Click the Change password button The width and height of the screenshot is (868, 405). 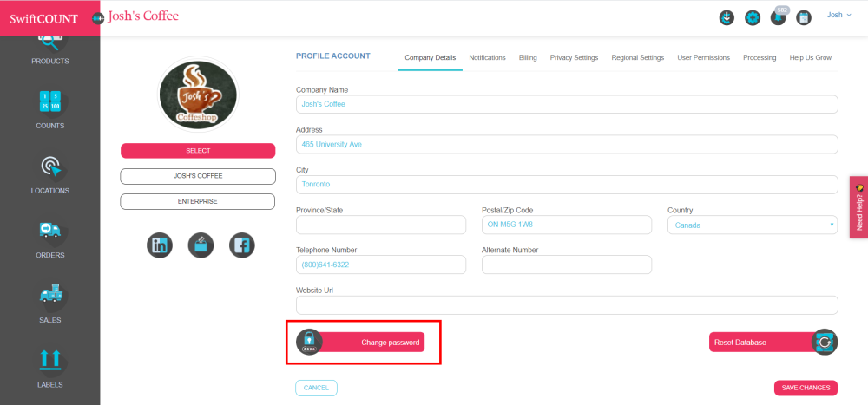[371, 343]
